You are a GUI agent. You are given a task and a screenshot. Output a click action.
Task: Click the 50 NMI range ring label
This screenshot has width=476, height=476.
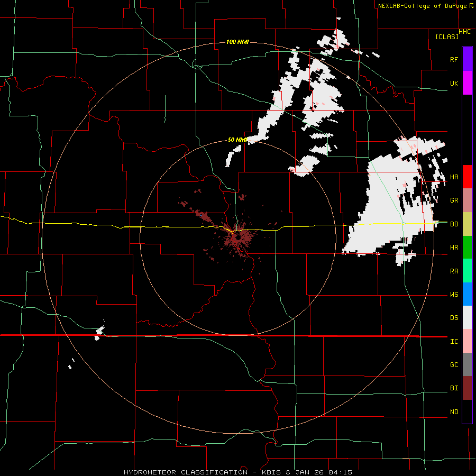tap(237, 140)
